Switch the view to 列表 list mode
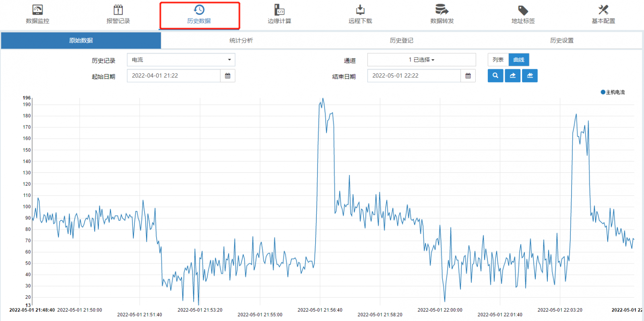This screenshot has width=644, height=321. click(x=498, y=60)
